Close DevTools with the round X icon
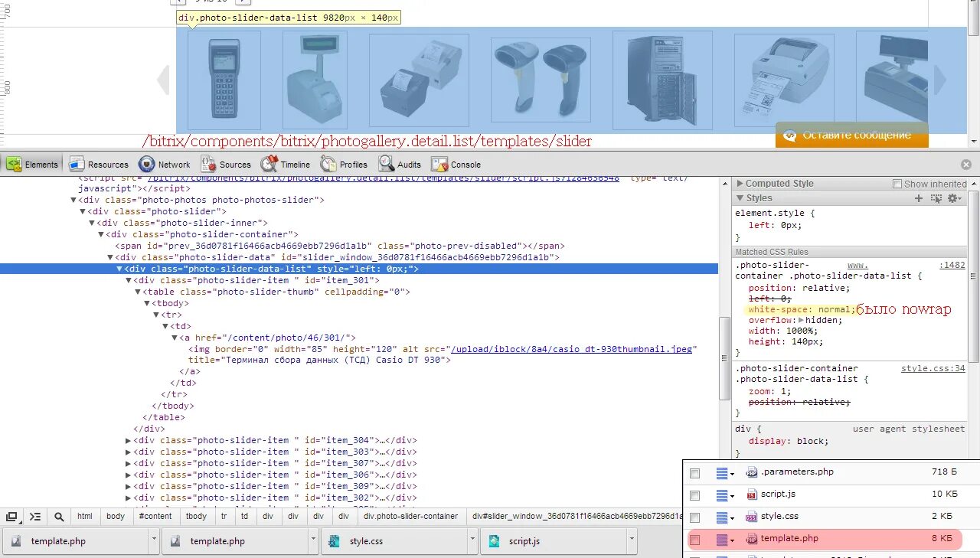980x558 pixels. 966,165
